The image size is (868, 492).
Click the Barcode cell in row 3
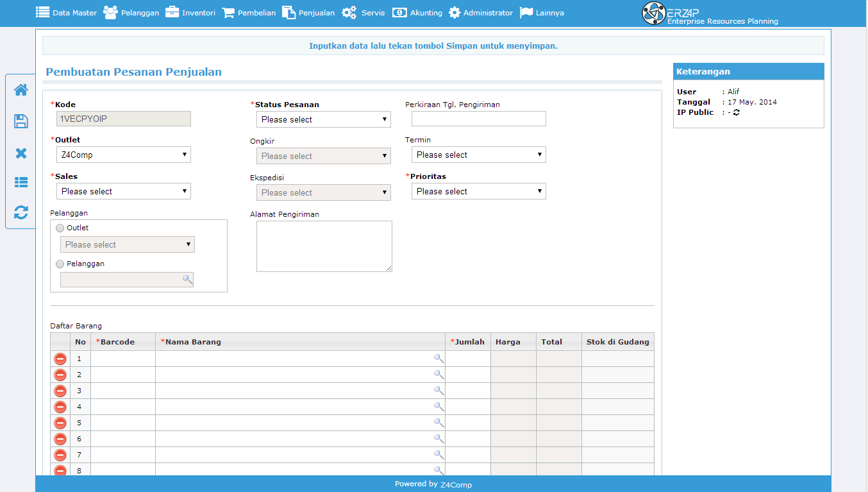pos(123,391)
